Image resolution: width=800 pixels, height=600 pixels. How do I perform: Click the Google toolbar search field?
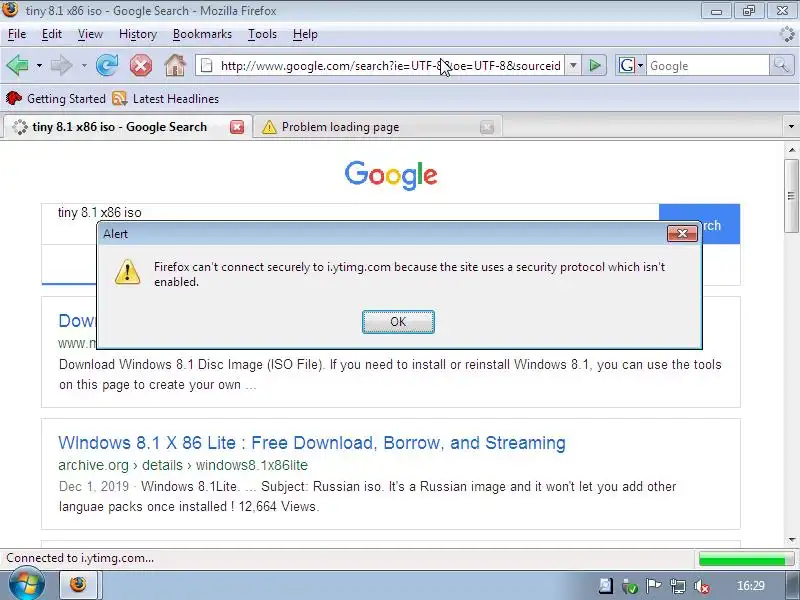click(708, 66)
